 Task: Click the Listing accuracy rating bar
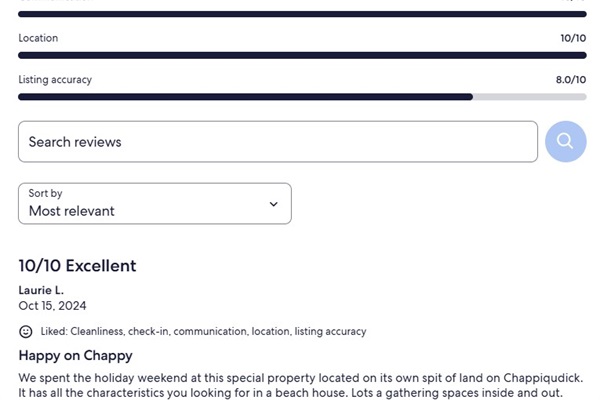(302, 97)
